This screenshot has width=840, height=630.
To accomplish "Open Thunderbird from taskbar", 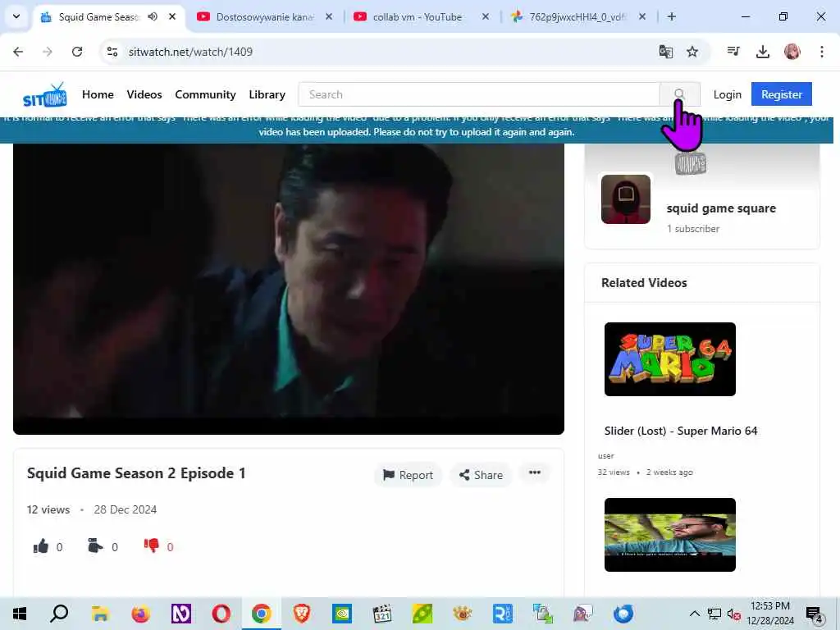I will tap(623, 614).
